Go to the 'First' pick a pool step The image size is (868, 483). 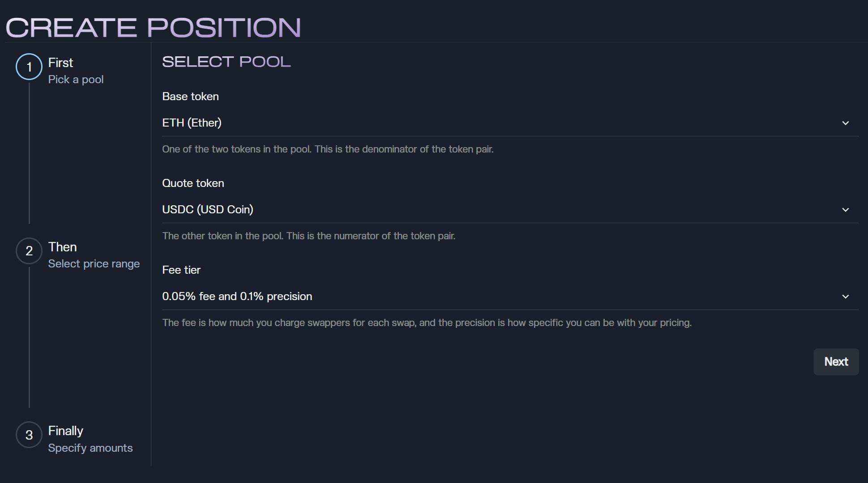(x=60, y=63)
